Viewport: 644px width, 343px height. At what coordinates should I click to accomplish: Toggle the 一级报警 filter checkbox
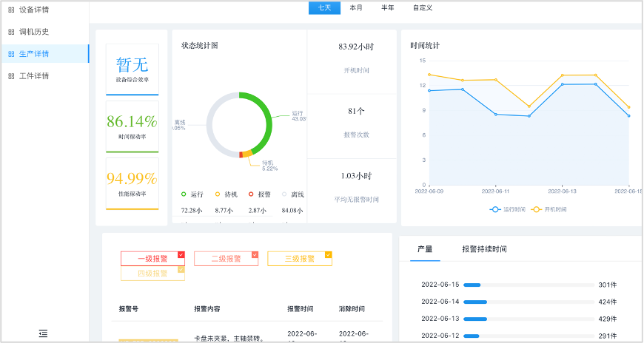pos(181,254)
